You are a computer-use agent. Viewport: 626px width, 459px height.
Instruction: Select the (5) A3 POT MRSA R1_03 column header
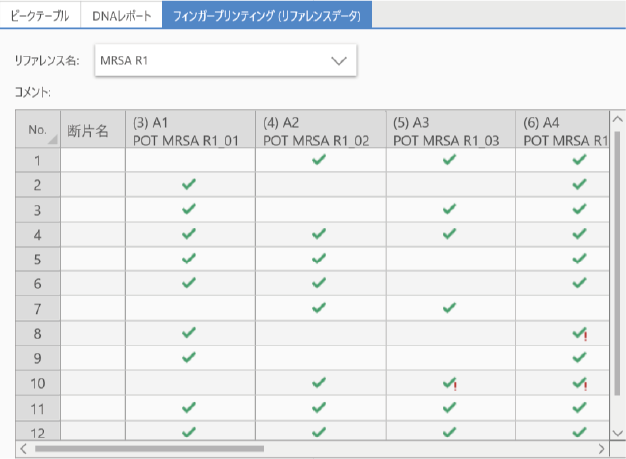pyautogui.click(x=451, y=130)
